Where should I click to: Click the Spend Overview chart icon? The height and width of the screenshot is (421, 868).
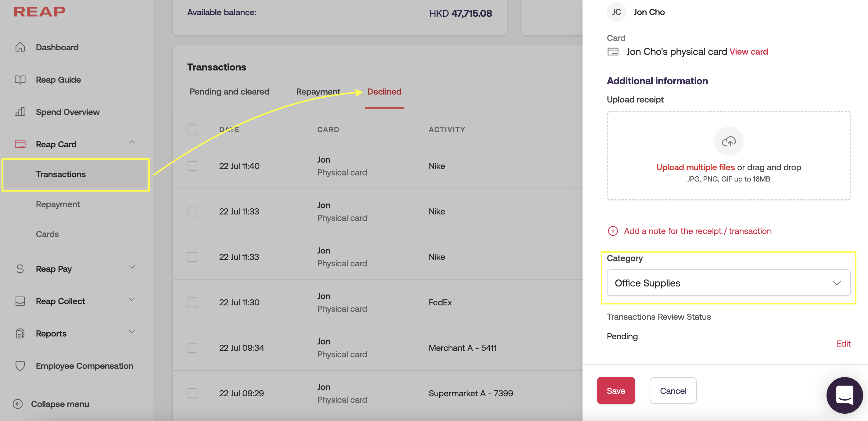coord(20,112)
